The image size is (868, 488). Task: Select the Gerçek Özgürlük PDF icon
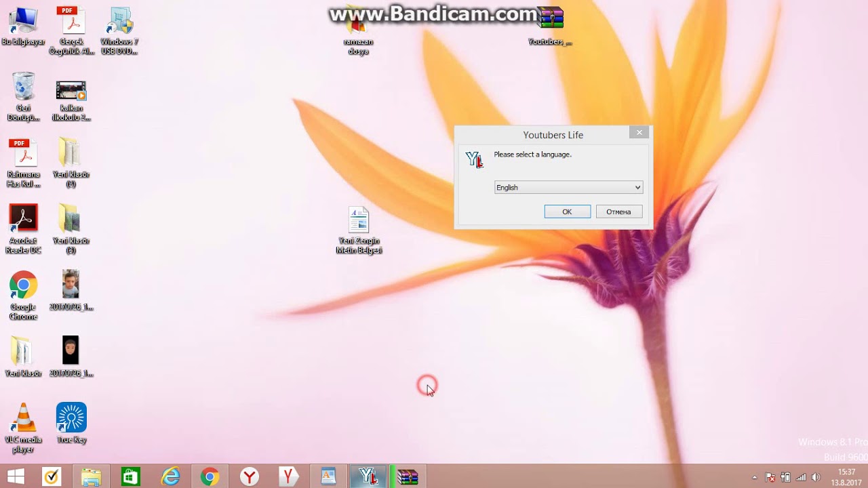point(71,30)
